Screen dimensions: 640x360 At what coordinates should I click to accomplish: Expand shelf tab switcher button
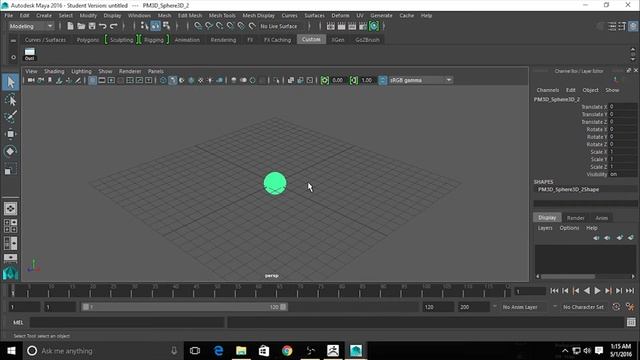(13, 40)
